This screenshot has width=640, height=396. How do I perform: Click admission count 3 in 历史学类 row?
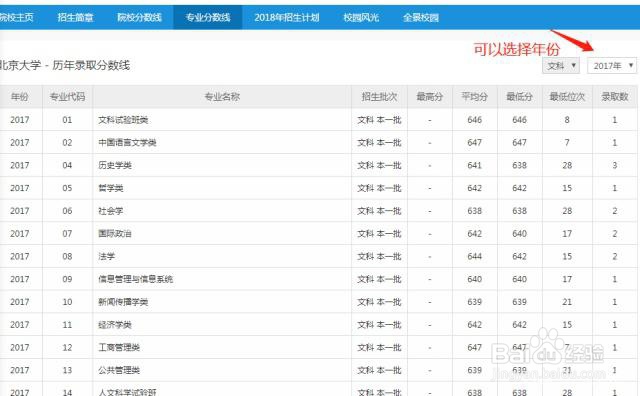click(x=615, y=165)
